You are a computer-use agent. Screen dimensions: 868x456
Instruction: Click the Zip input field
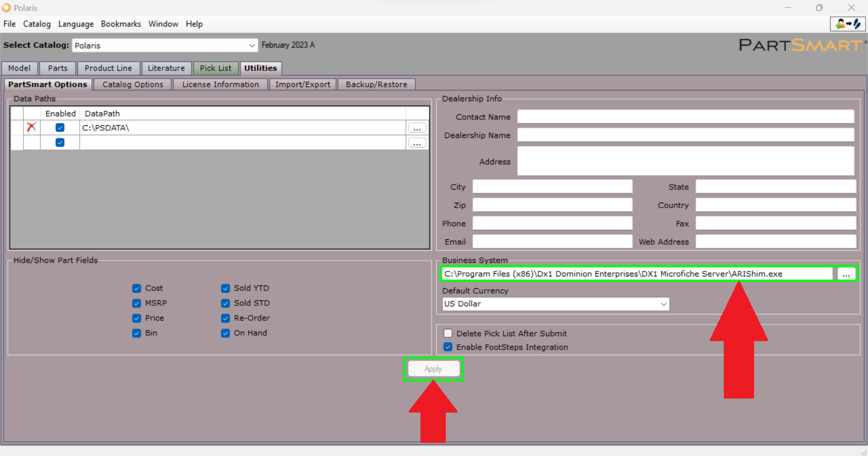[552, 205]
